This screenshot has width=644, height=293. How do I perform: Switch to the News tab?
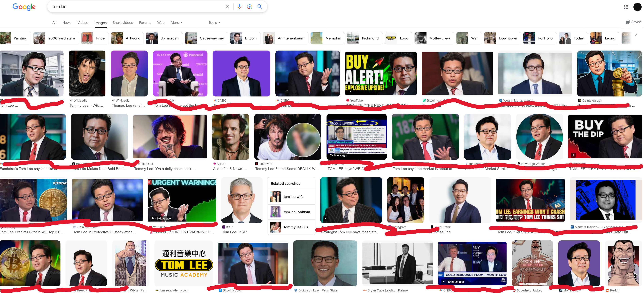(x=67, y=23)
